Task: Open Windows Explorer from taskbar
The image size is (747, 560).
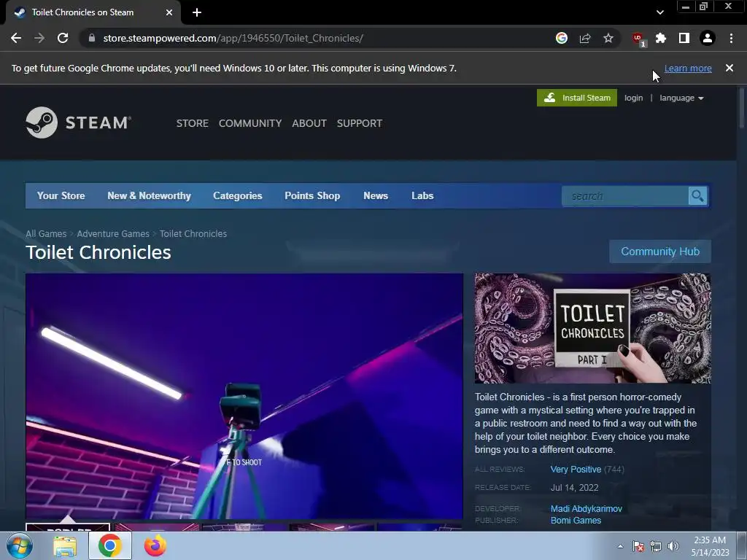Action: click(x=65, y=546)
